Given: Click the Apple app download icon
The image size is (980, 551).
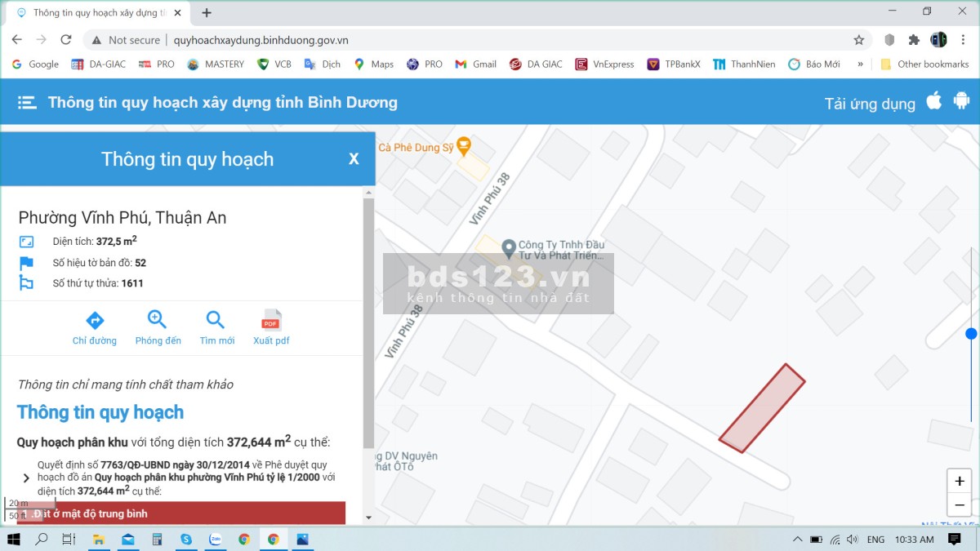Looking at the screenshot, I should (934, 101).
